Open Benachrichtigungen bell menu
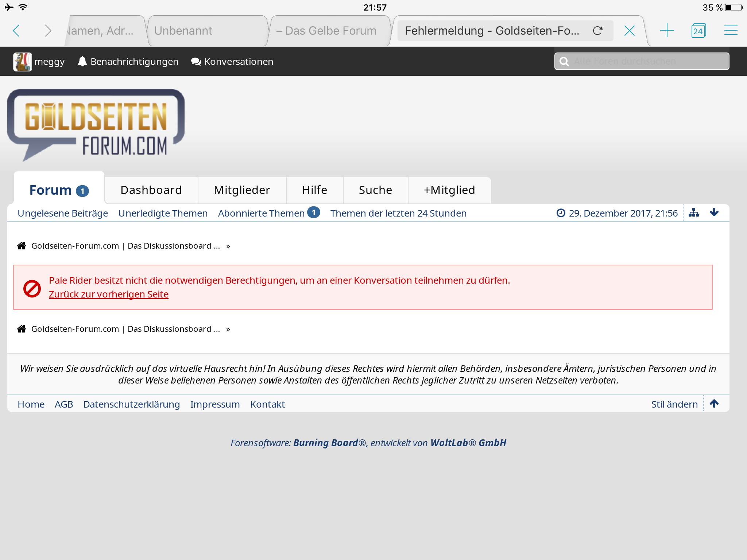Screen dimensions: 747x560 point(128,62)
